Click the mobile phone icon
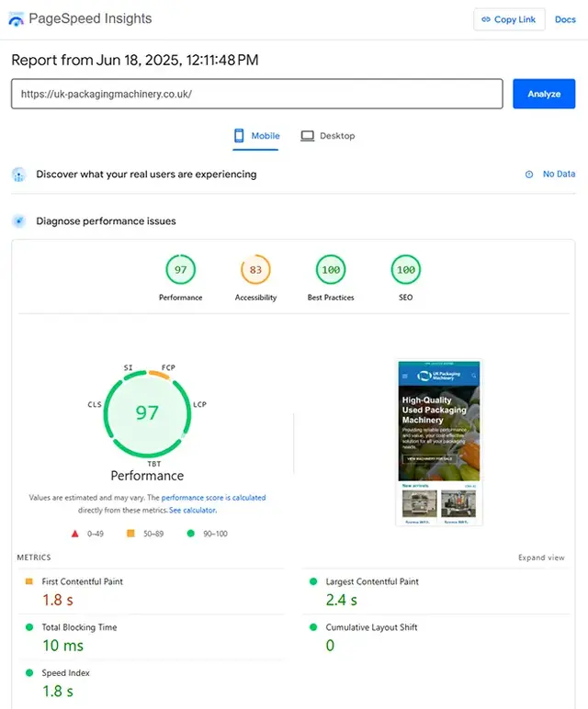Image resolution: width=588 pixels, height=709 pixels. pyautogui.click(x=239, y=136)
